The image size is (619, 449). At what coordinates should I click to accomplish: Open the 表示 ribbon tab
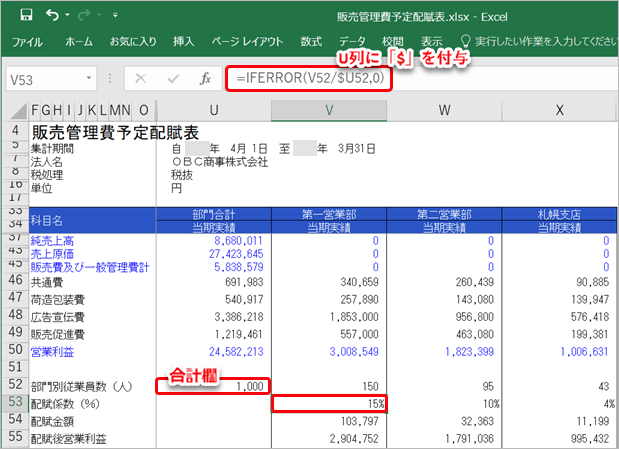coord(431,41)
